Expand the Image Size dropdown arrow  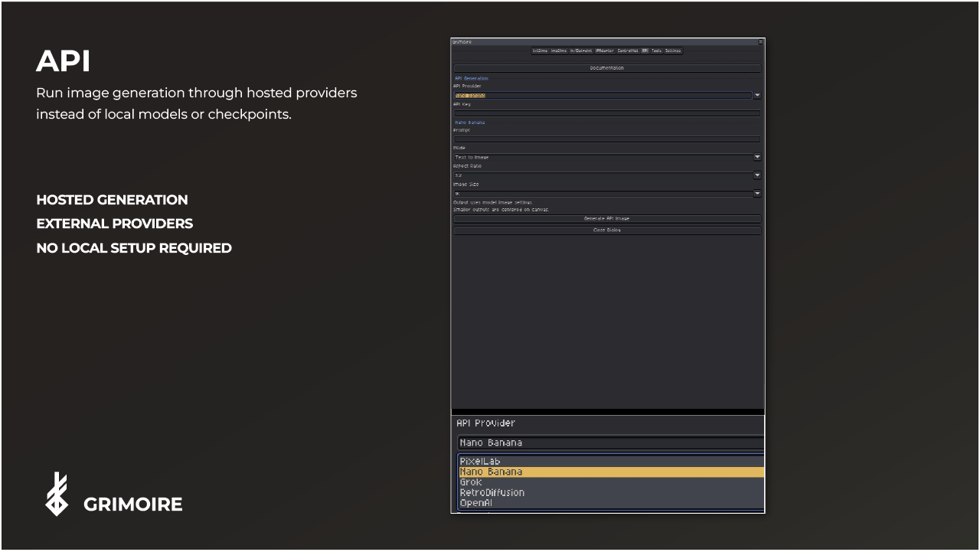click(x=757, y=194)
